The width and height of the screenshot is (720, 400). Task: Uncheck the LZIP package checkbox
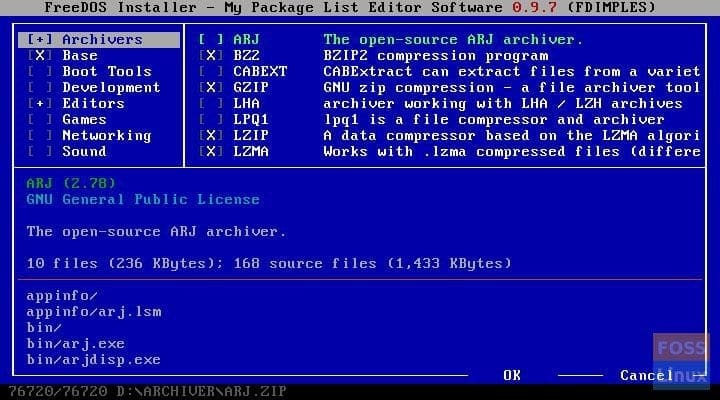click(x=211, y=136)
